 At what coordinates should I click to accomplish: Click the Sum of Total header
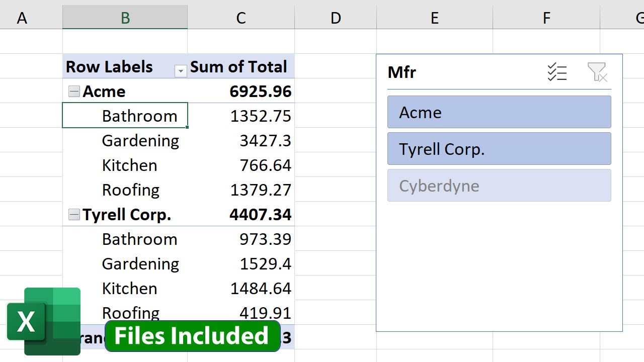[x=241, y=66]
